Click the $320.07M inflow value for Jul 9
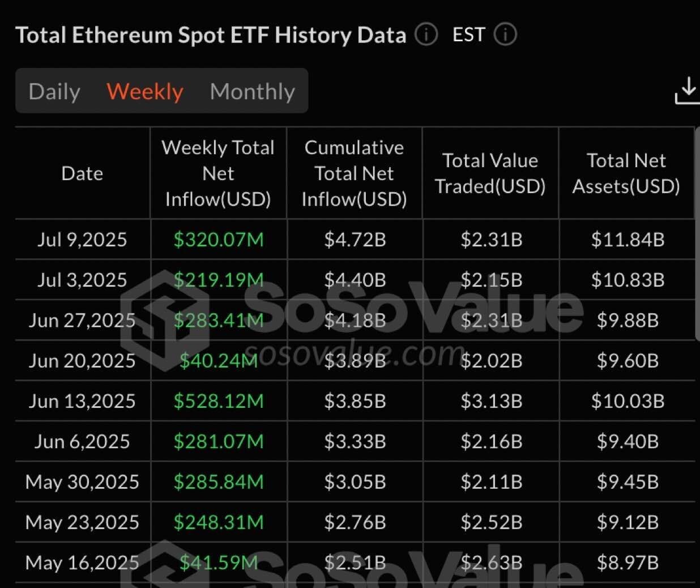This screenshot has height=588, width=700. 218,239
